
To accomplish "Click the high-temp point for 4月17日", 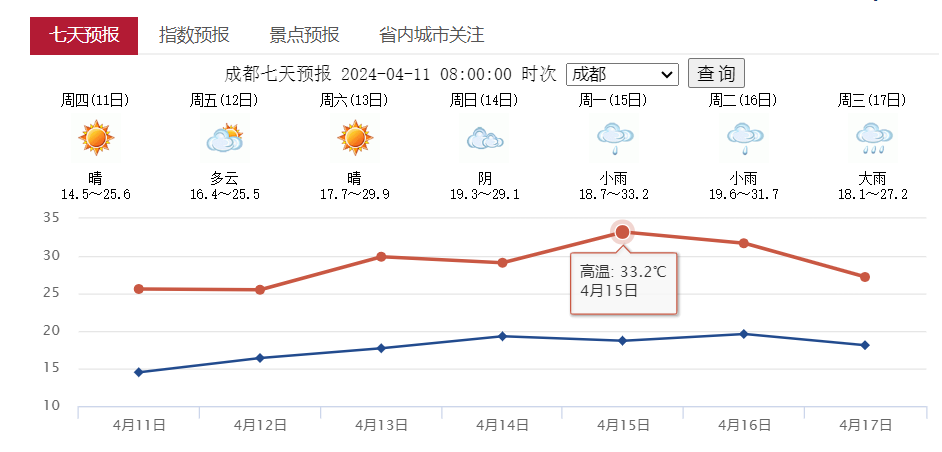I will click(865, 277).
